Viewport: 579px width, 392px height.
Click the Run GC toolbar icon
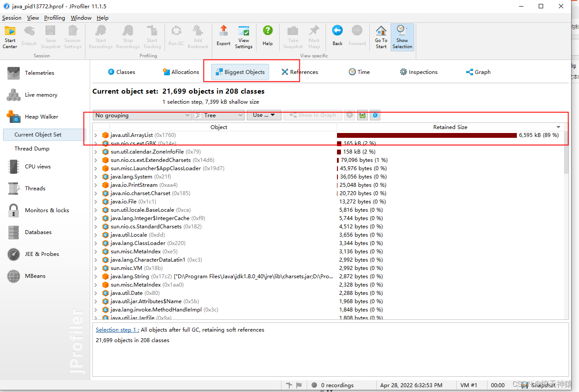point(176,36)
